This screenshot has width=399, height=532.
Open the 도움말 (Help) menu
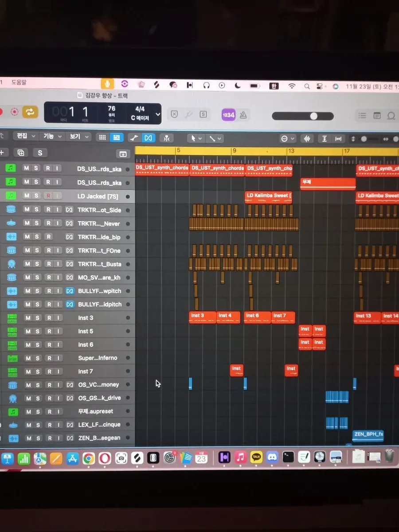(19, 82)
